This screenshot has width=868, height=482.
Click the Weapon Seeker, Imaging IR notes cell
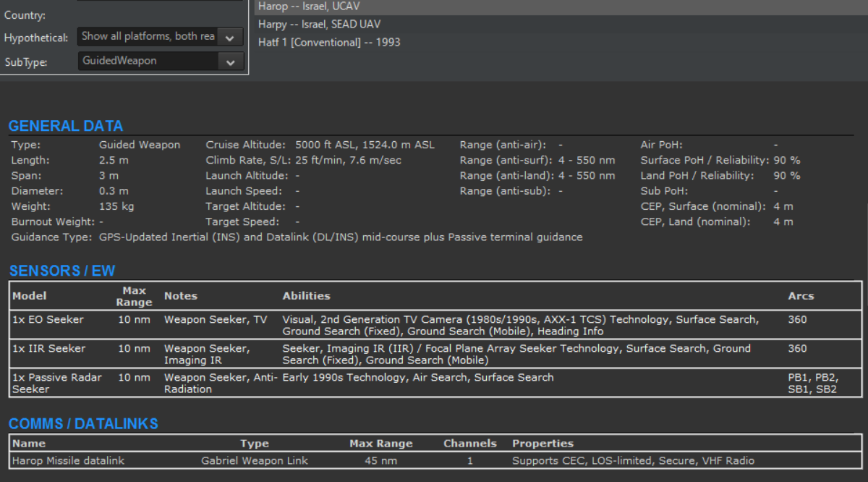pyautogui.click(x=207, y=354)
